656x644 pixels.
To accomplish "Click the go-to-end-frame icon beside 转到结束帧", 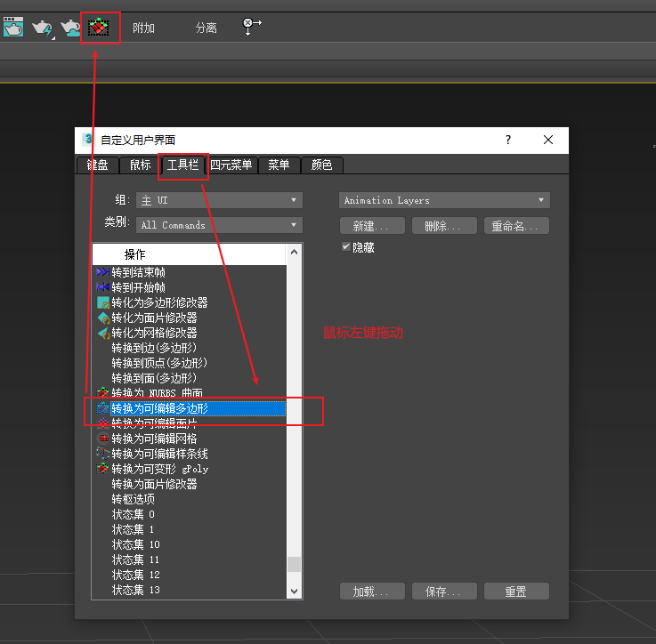I will point(103,272).
